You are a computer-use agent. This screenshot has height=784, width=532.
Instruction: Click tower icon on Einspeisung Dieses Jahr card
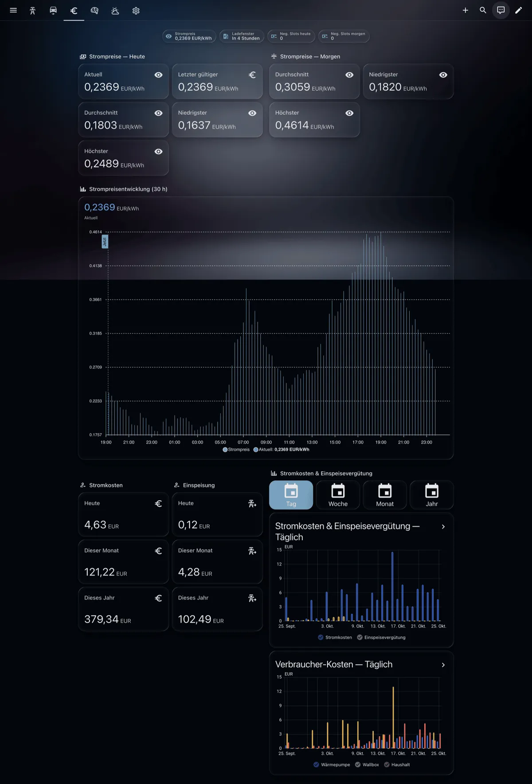(252, 598)
